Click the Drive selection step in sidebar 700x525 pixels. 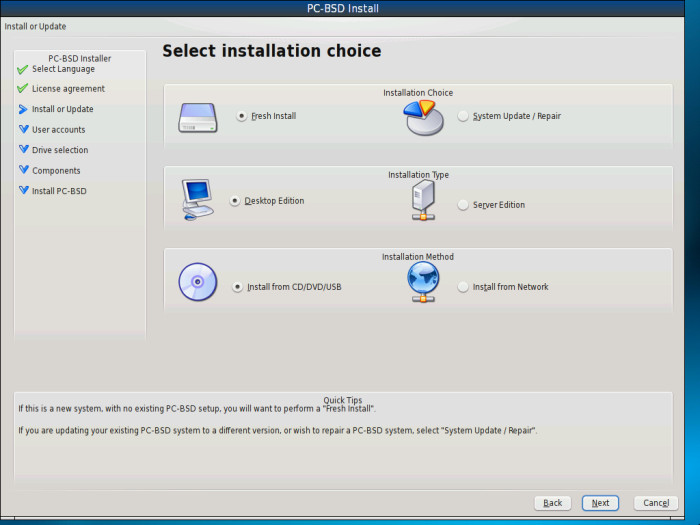click(60, 150)
